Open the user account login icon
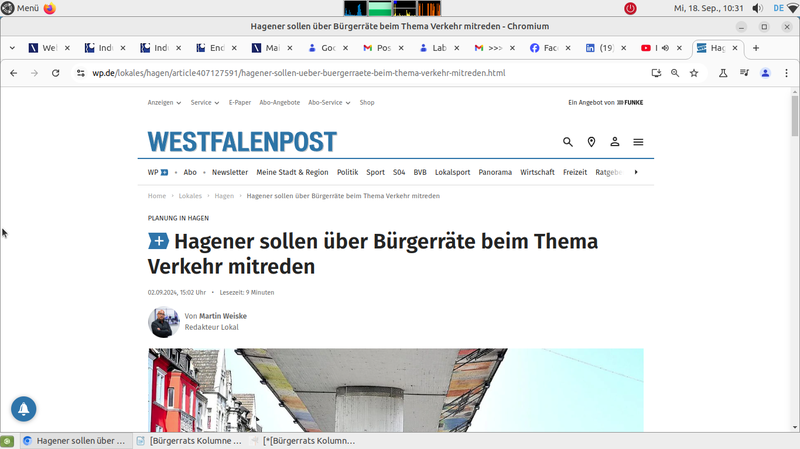Screen dimensions: 800x449 tap(615, 142)
